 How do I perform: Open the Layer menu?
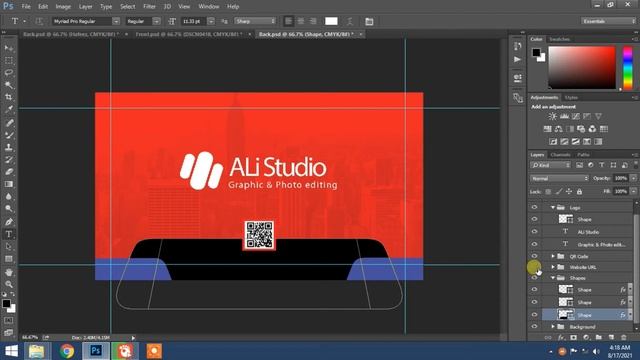pos(85,7)
